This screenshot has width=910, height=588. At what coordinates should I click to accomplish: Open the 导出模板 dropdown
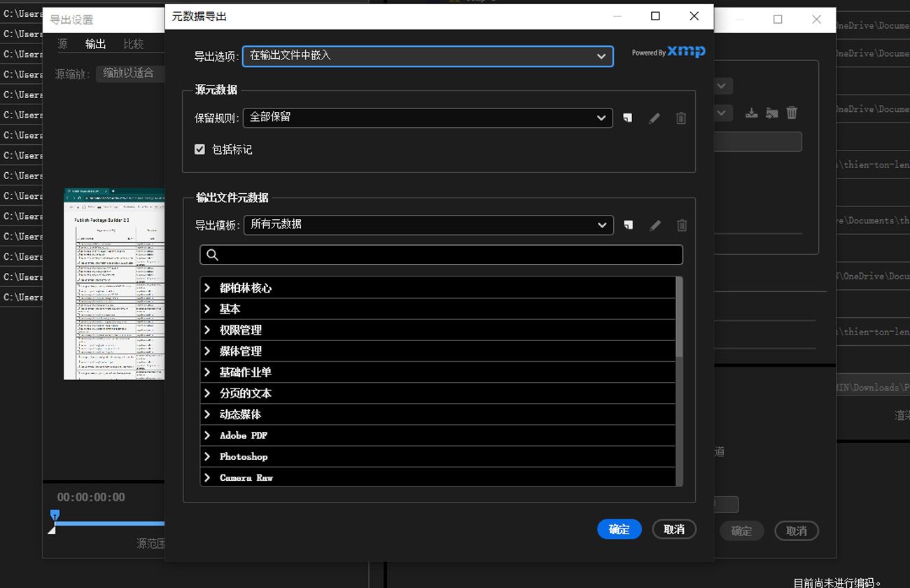428,225
